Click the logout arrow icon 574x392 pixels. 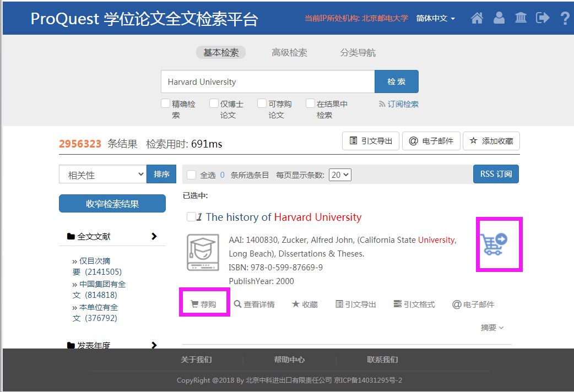pos(543,18)
